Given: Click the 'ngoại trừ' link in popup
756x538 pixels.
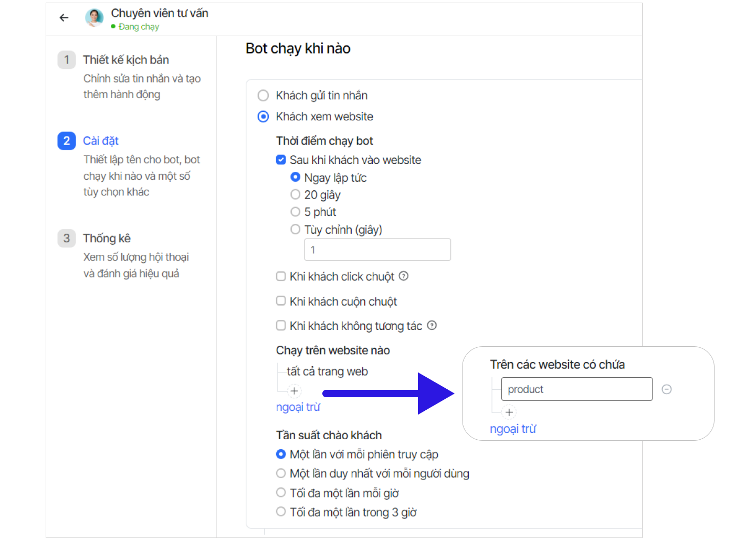Looking at the screenshot, I should 513,429.
